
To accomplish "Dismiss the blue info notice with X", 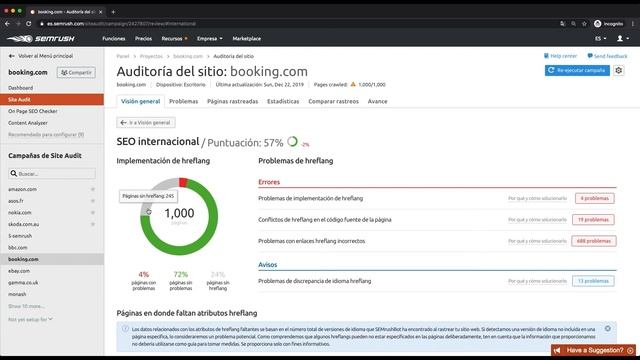I will tap(608, 329).
